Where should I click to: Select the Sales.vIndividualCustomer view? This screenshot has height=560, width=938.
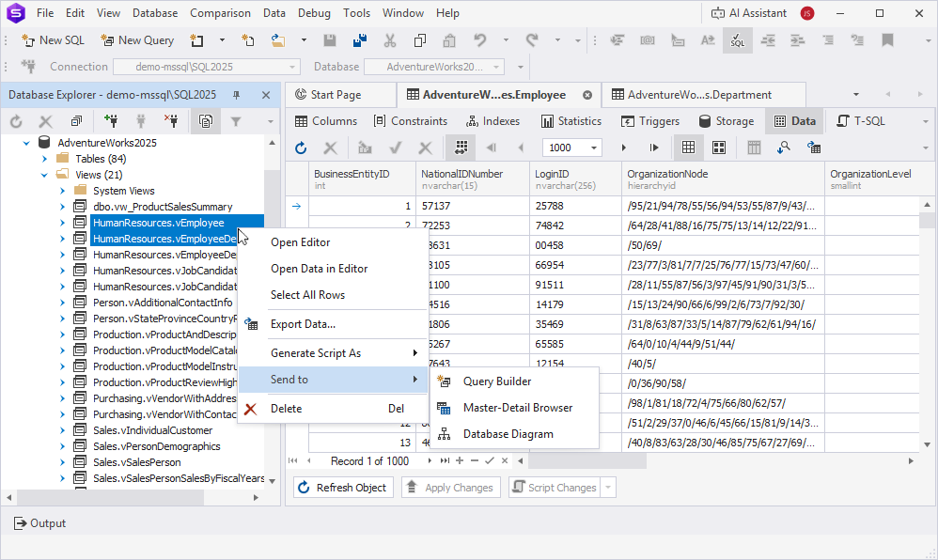pyautogui.click(x=152, y=430)
